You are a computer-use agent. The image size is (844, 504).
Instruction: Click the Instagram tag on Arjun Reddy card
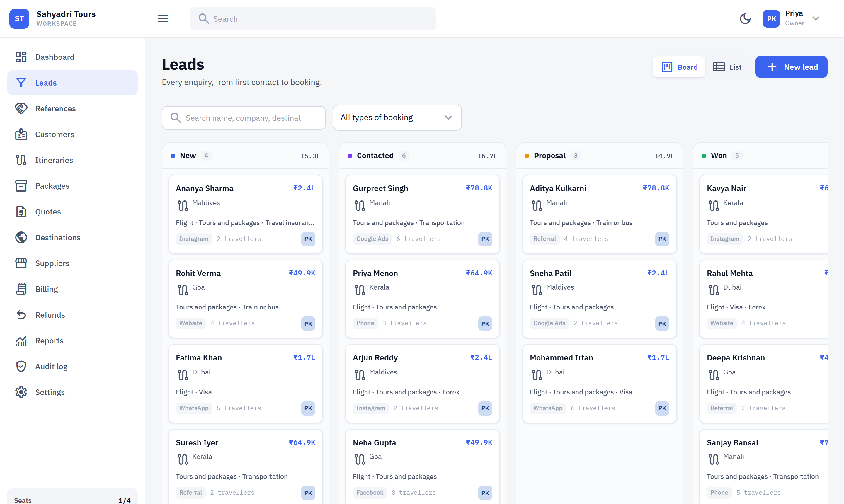click(370, 408)
